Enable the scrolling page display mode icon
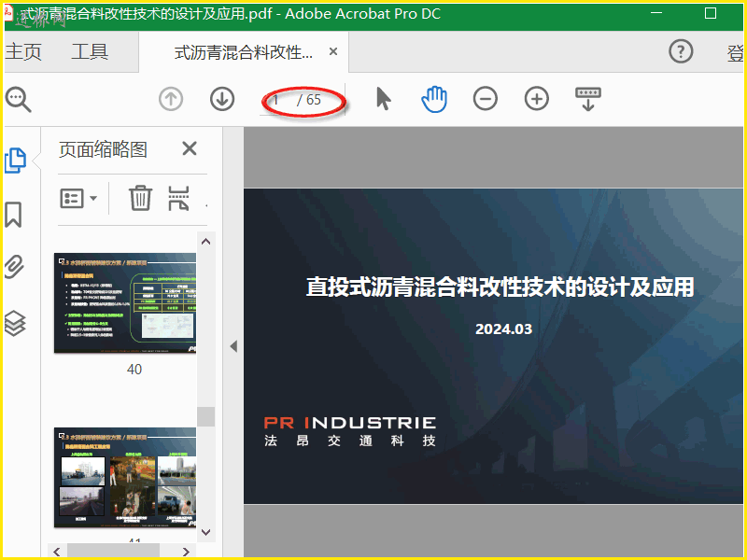747x560 pixels. pyautogui.click(x=588, y=99)
